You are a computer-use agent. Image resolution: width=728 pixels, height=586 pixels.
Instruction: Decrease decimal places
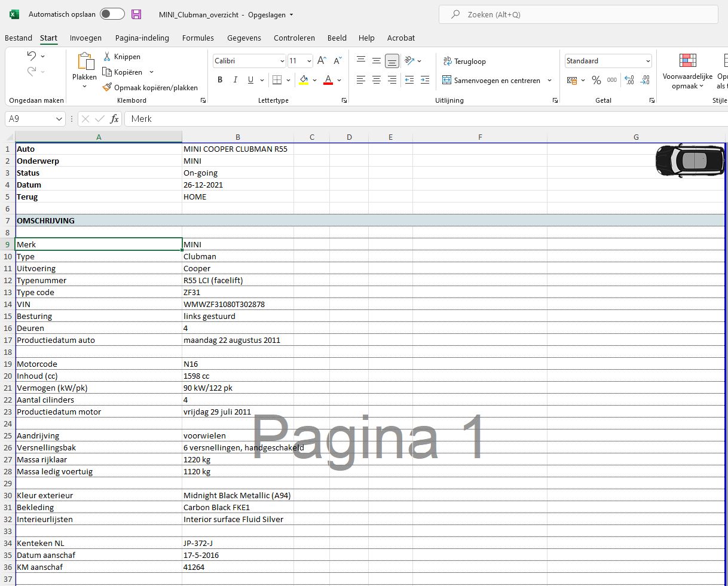(645, 80)
